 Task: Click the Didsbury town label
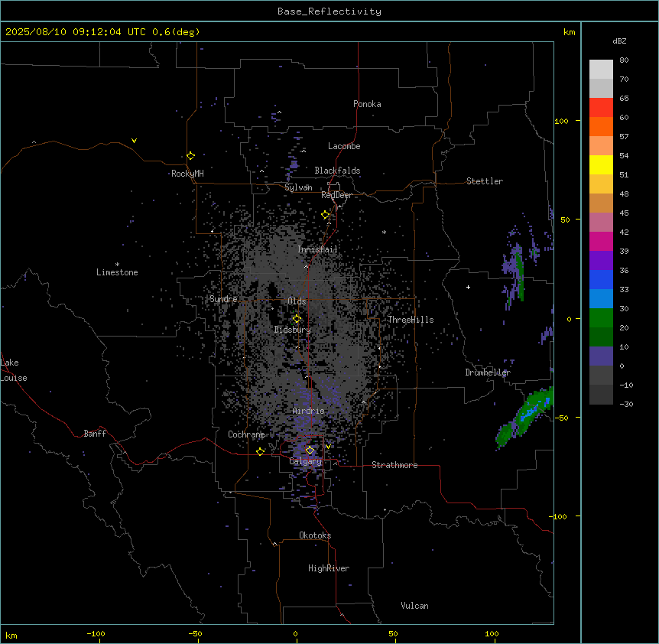point(293,330)
